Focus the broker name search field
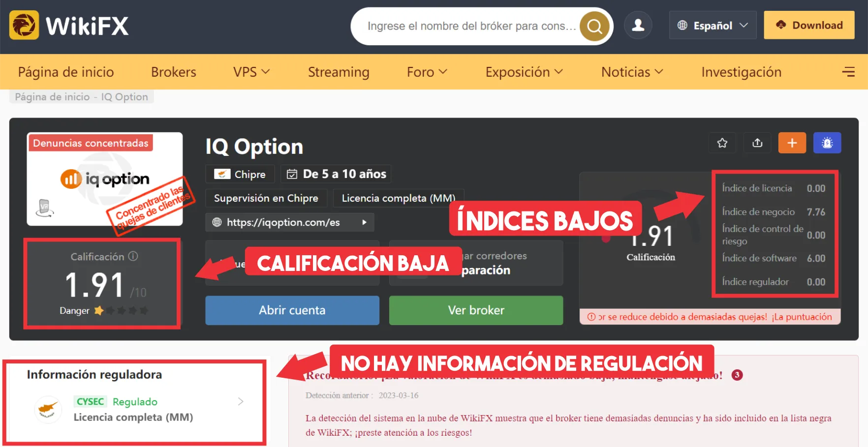The width and height of the screenshot is (868, 447). point(471,26)
